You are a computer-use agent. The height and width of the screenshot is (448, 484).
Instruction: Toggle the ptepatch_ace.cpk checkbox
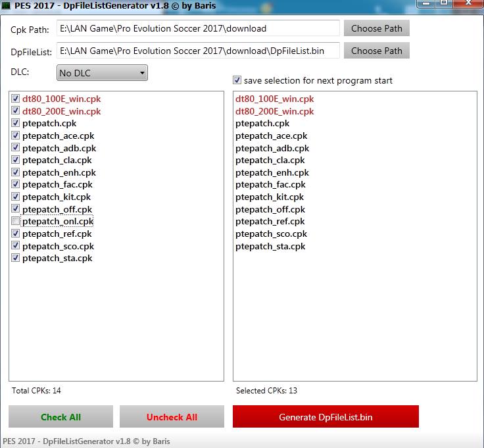pos(15,136)
